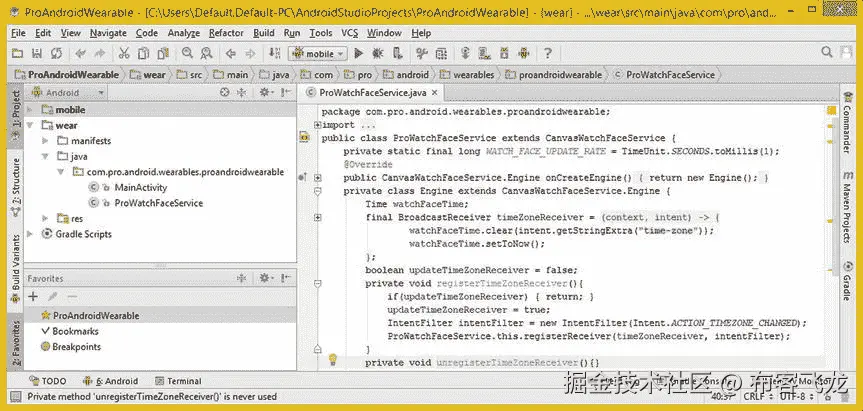Open the Maven Projects side panel
The height and width of the screenshot is (411, 863).
point(848,207)
